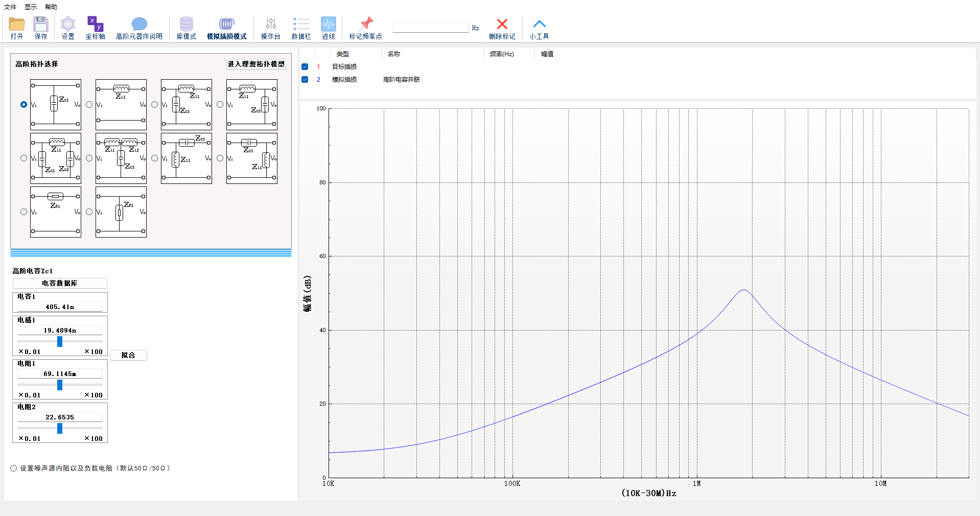Screen dimensions: 980x516
Task: Enable 设置噪声源内阻以及负载电阻 radio option
Action: click(x=14, y=468)
